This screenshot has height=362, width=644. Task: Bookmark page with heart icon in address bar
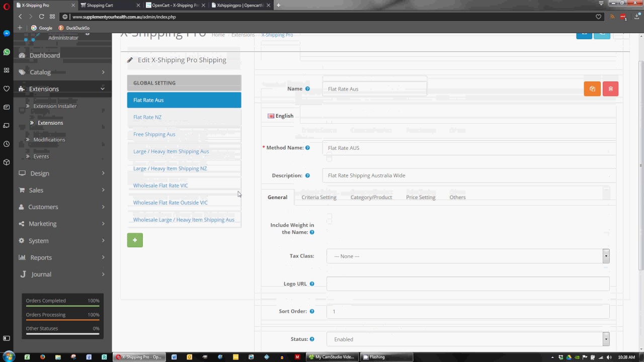pos(598,17)
